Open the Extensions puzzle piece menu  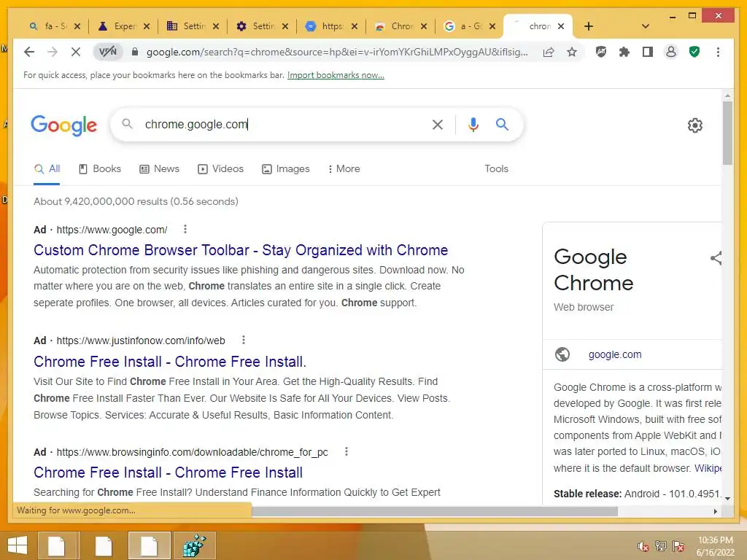(x=624, y=52)
